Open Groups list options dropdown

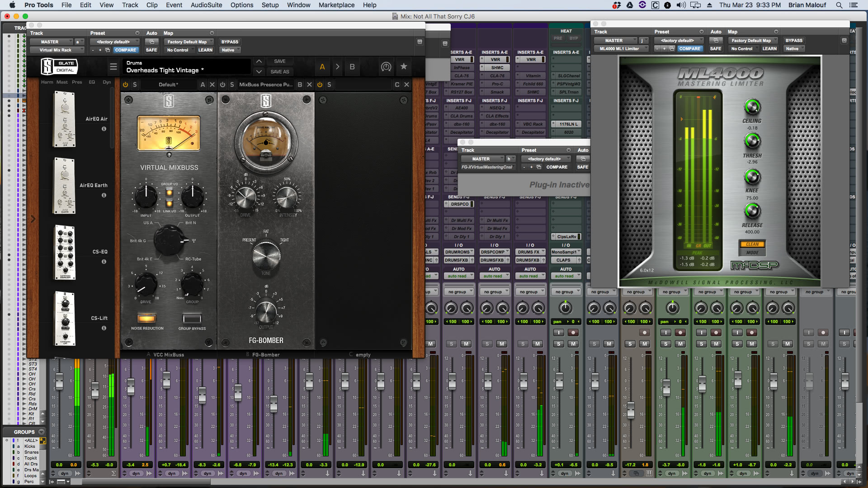tap(41, 432)
